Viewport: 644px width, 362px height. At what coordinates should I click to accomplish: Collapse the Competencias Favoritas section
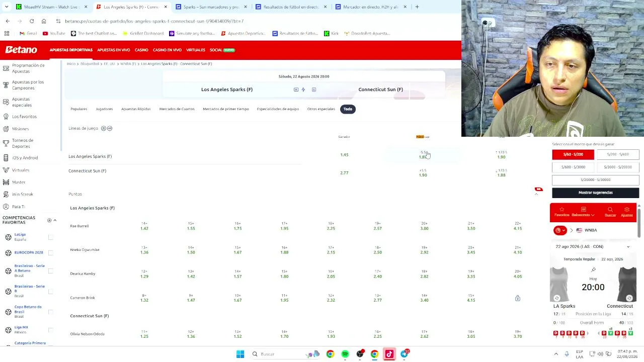[x=55, y=220]
